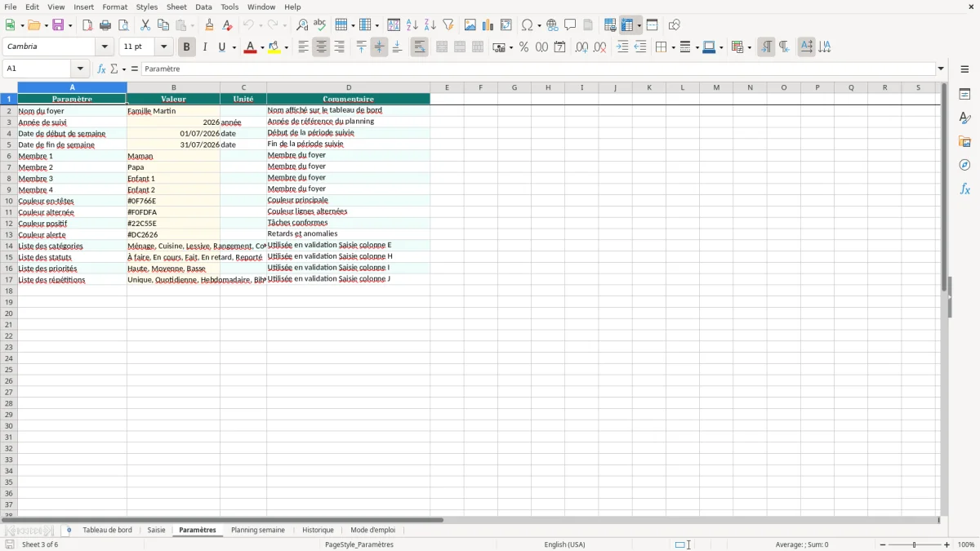Insert a comment using the speech bubble icon
The width and height of the screenshot is (980, 551).
pyautogui.click(x=571, y=25)
